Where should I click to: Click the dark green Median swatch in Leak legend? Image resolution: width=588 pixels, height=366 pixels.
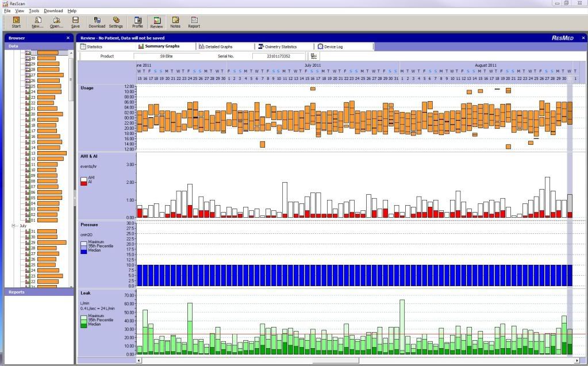point(83,326)
